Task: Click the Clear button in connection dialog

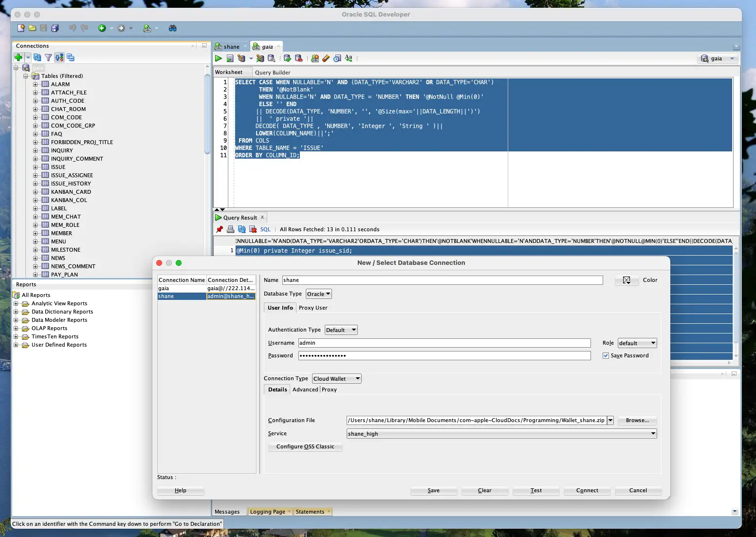Action: [x=485, y=491]
